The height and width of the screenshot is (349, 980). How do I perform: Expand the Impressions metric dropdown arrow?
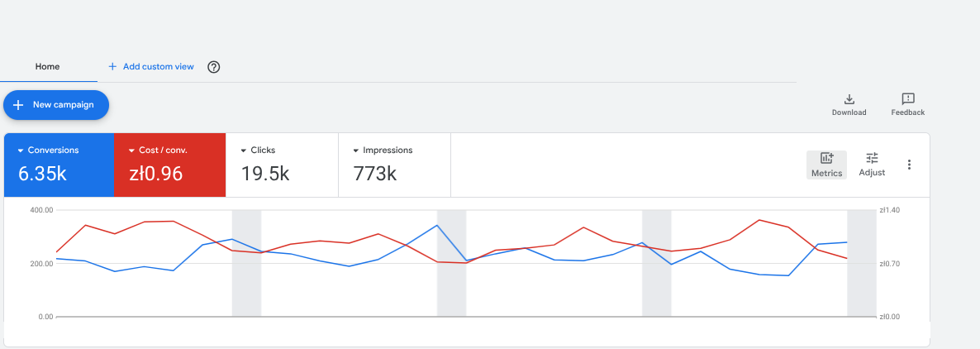pyautogui.click(x=355, y=151)
